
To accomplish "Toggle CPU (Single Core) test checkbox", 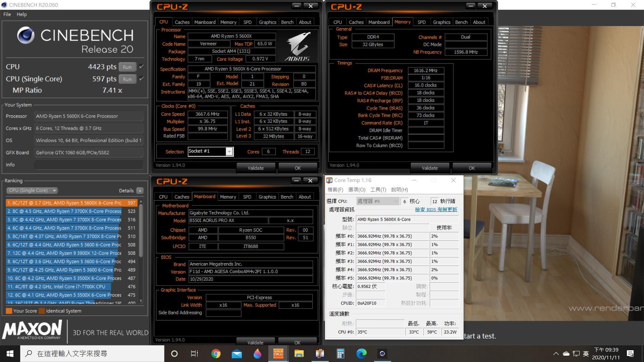I will (142, 79).
